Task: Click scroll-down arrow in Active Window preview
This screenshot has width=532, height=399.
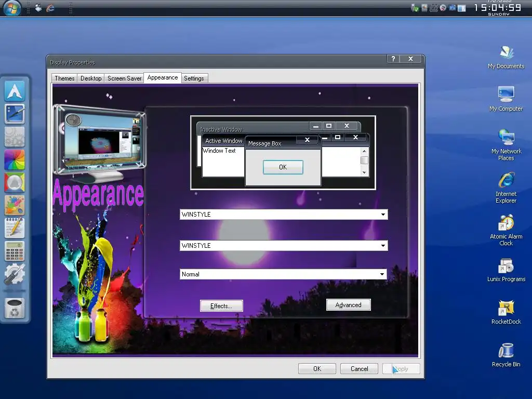Action: 364,172
